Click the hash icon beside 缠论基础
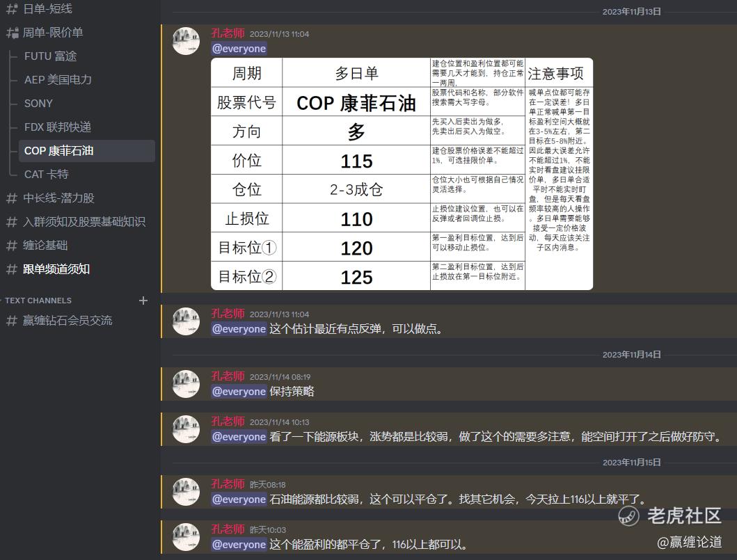737x560 pixels. 12,246
